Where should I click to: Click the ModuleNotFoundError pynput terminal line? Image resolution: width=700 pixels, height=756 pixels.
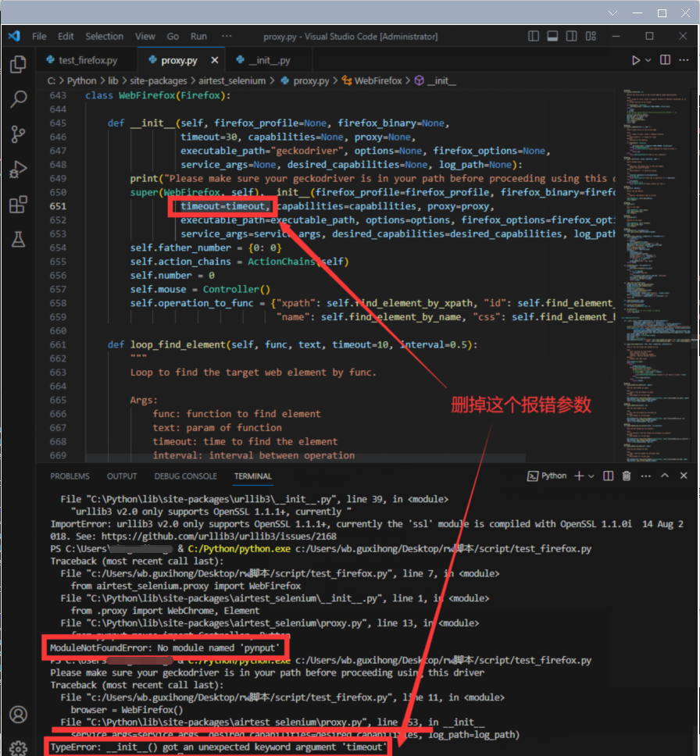click(x=165, y=648)
